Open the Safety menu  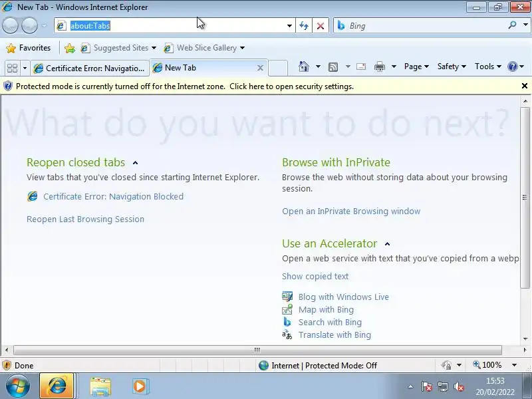tap(452, 66)
